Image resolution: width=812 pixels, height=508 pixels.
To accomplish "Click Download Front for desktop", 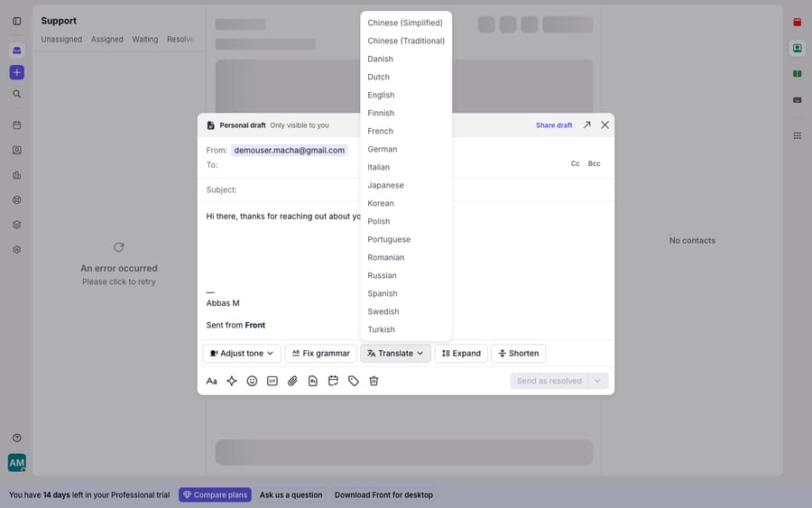I will 383,495.
